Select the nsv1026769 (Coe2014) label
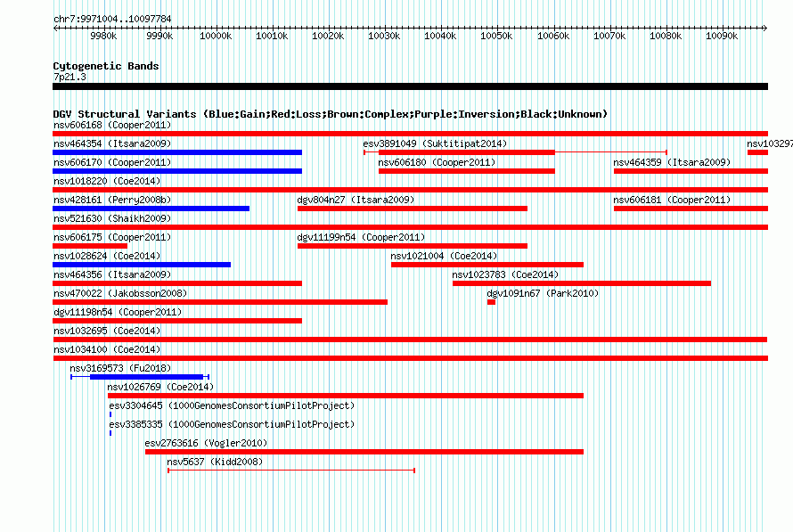This screenshot has height=532, width=793. (160, 387)
